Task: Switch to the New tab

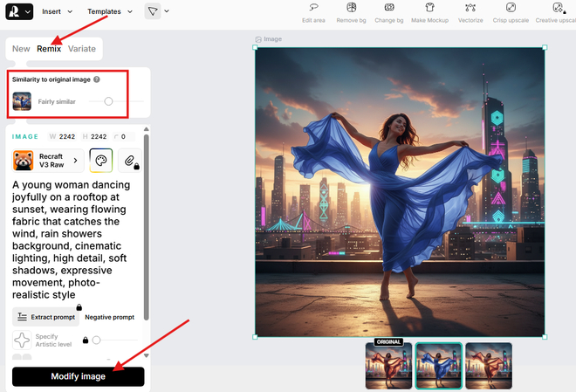Action: pyautogui.click(x=21, y=49)
